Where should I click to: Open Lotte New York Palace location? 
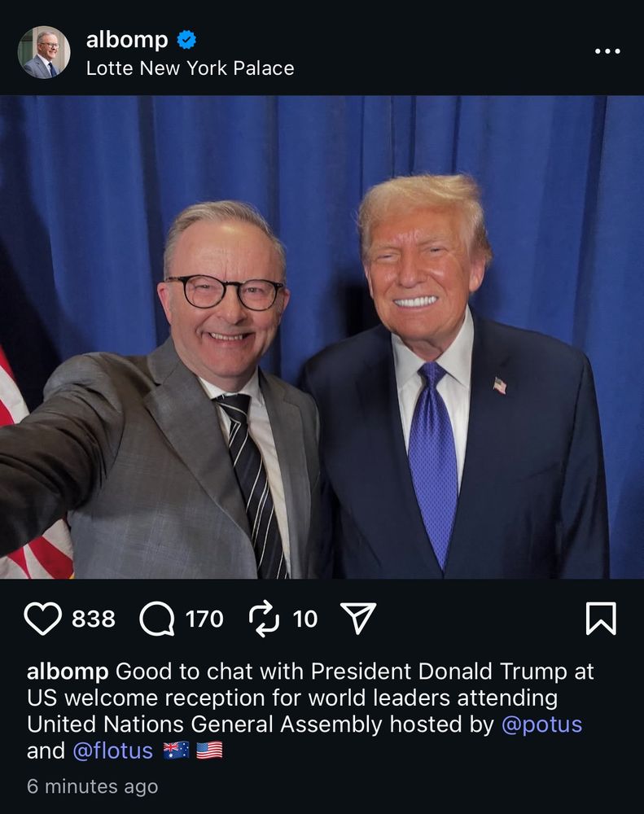point(190,68)
